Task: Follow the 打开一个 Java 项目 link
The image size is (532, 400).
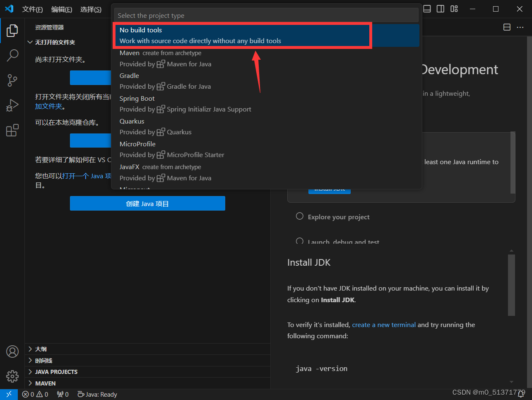Action: 87,176
